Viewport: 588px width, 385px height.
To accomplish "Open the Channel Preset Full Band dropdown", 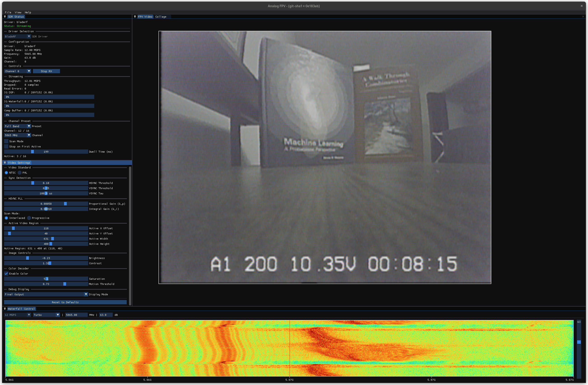I will point(17,126).
